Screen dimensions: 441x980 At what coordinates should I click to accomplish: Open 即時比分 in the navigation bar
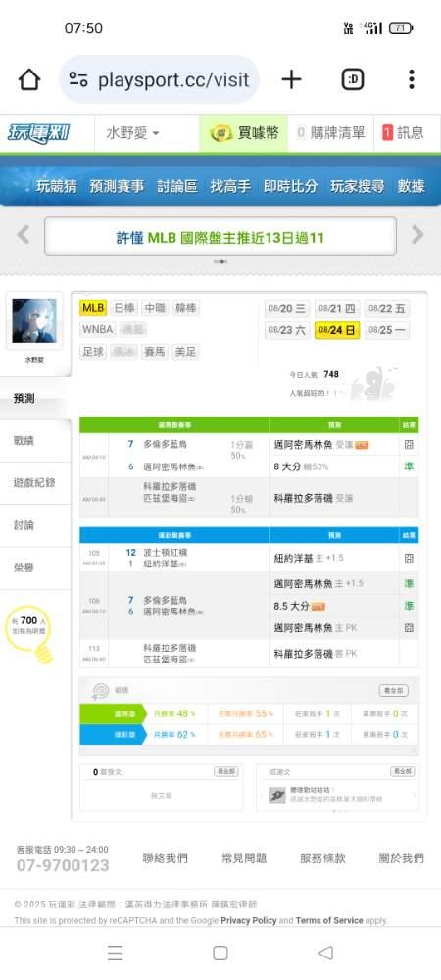[290, 186]
